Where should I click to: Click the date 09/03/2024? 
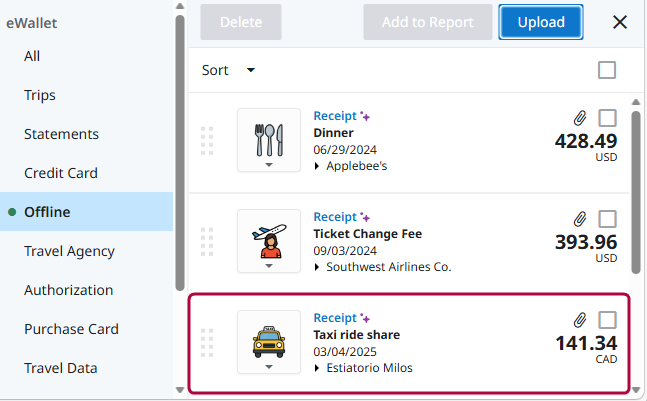coord(345,251)
